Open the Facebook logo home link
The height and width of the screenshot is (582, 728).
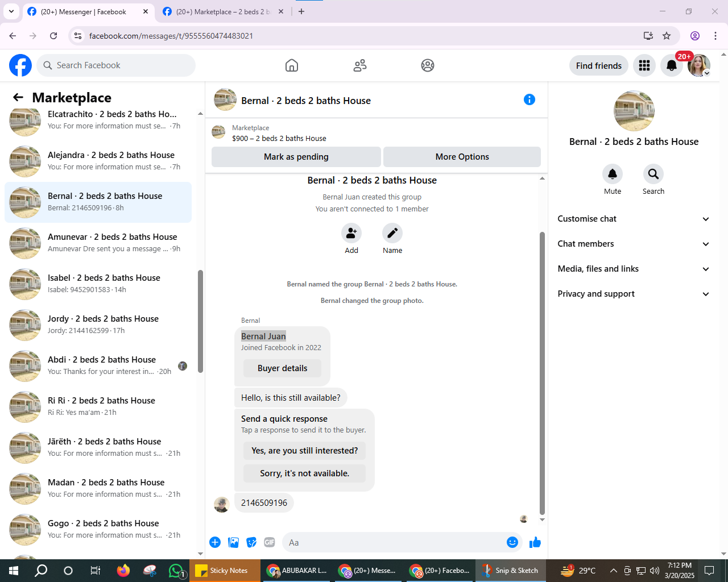20,65
